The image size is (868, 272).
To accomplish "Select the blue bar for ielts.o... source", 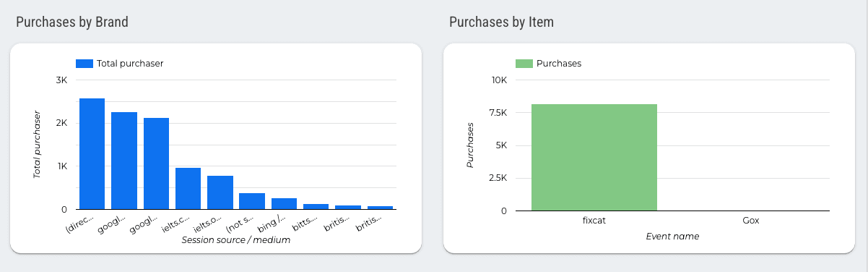I will click(x=220, y=192).
